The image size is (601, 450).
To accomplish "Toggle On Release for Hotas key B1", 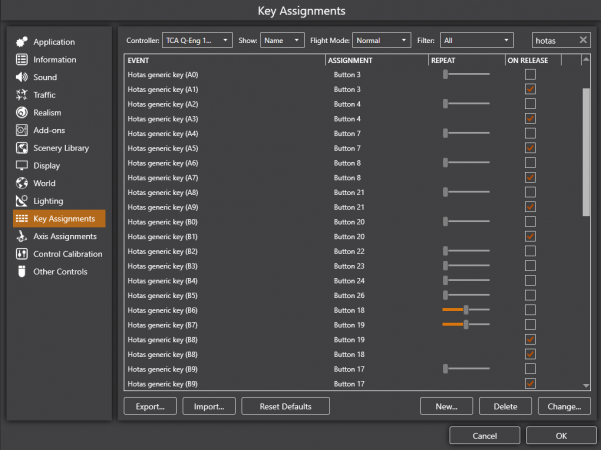I will pyautogui.click(x=530, y=236).
